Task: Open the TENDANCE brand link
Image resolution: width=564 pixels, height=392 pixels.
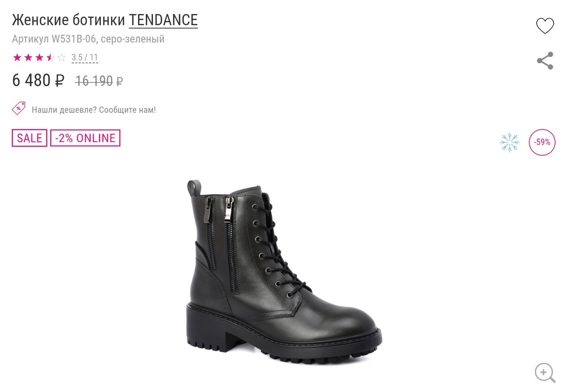Action: pos(163,20)
